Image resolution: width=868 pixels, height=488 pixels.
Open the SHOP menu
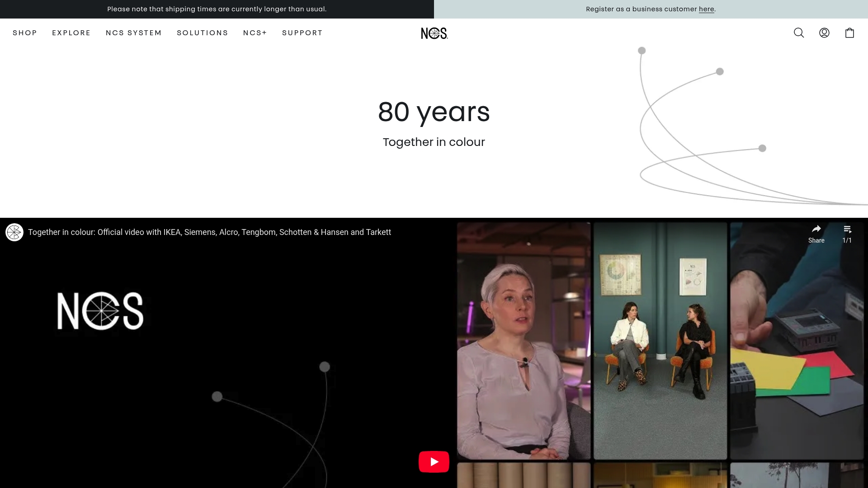pos(25,33)
